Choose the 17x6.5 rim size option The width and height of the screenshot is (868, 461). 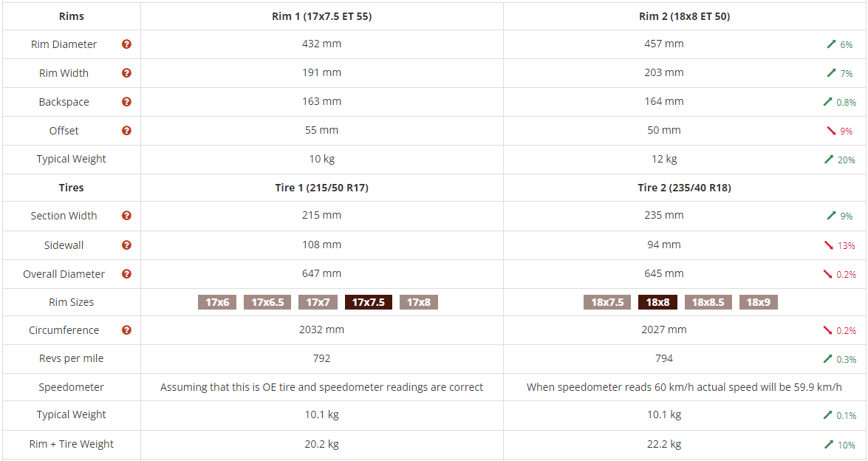coord(267,302)
